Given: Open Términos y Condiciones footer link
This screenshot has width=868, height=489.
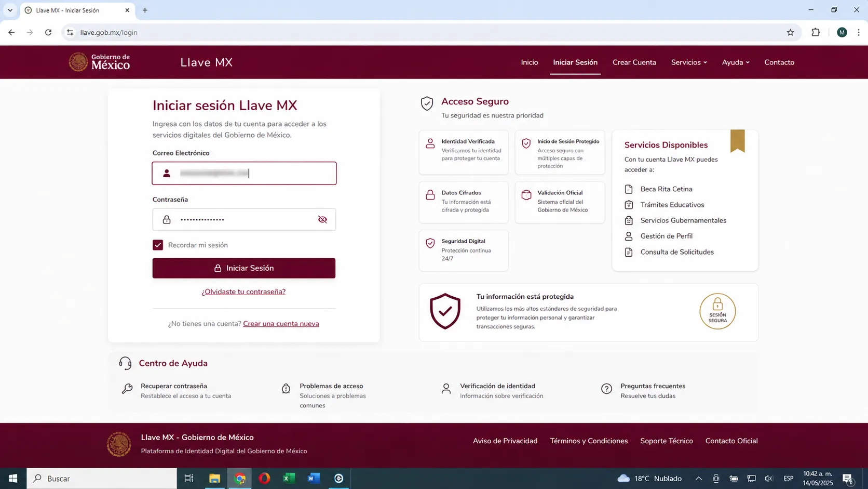Looking at the screenshot, I should click(589, 441).
